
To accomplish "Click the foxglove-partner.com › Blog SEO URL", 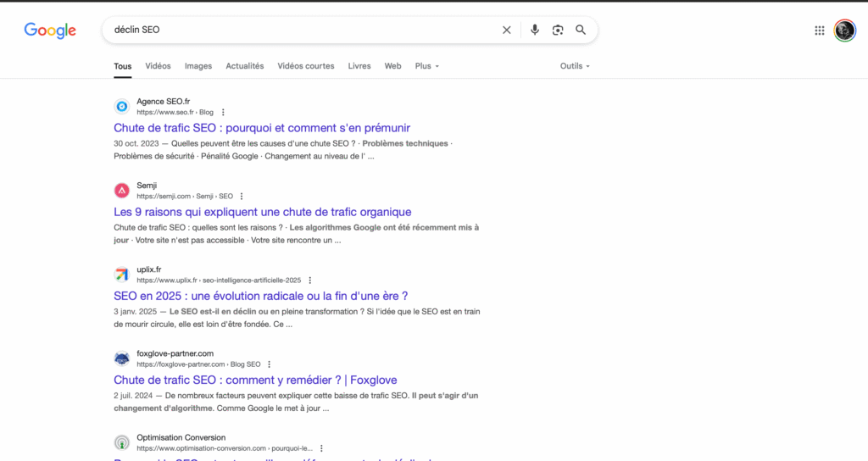I will [x=198, y=364].
